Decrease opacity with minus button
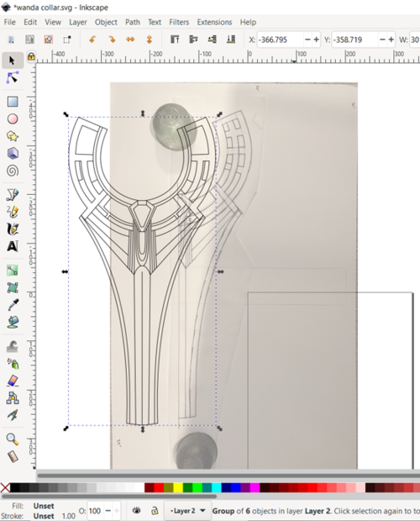This screenshot has height=521, width=420. pyautogui.click(x=108, y=511)
